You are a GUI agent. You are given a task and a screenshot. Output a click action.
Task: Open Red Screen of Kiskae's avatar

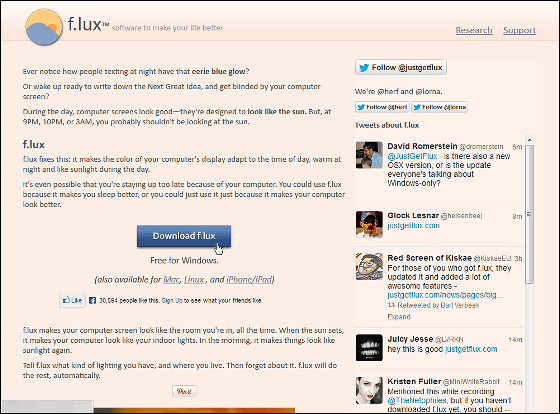tap(369, 266)
